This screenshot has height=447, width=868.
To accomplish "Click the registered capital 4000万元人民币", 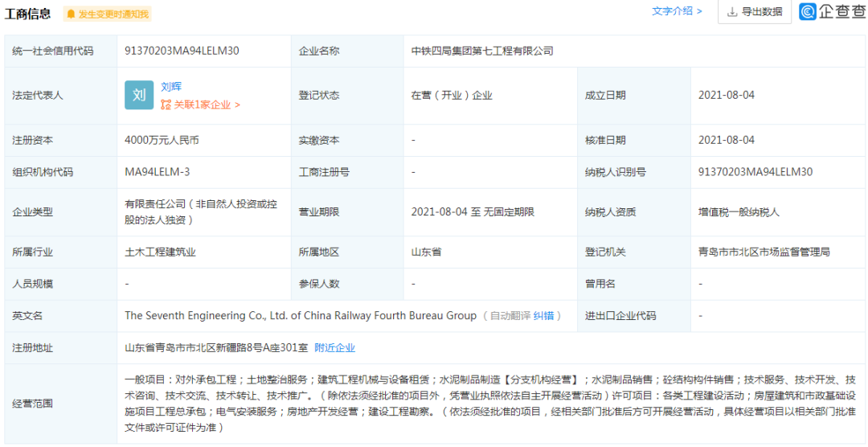I will click(x=162, y=140).
